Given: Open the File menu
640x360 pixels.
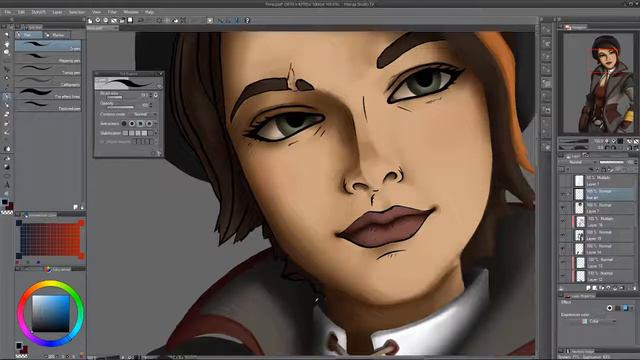Looking at the screenshot, I should [8, 12].
